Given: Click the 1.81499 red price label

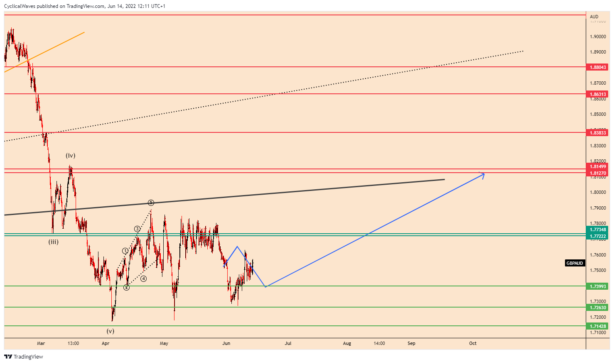Looking at the screenshot, I should click(597, 166).
